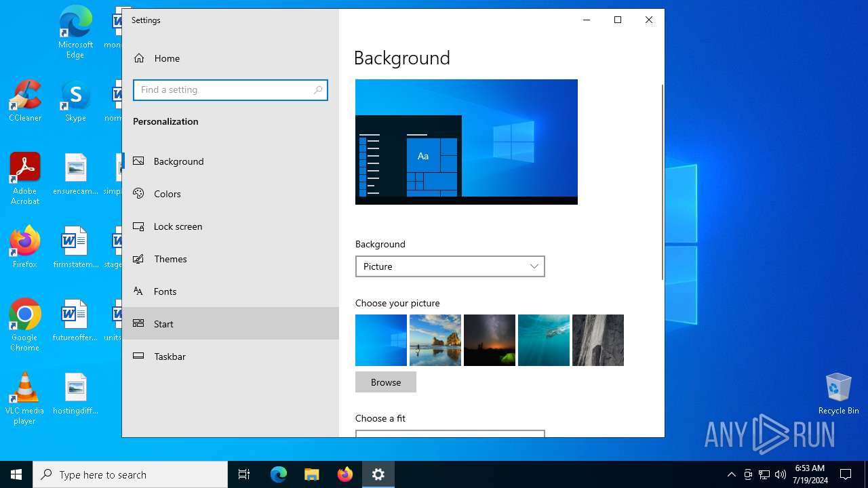868x488 pixels.
Task: Open Colors settings page
Action: [x=231, y=194]
